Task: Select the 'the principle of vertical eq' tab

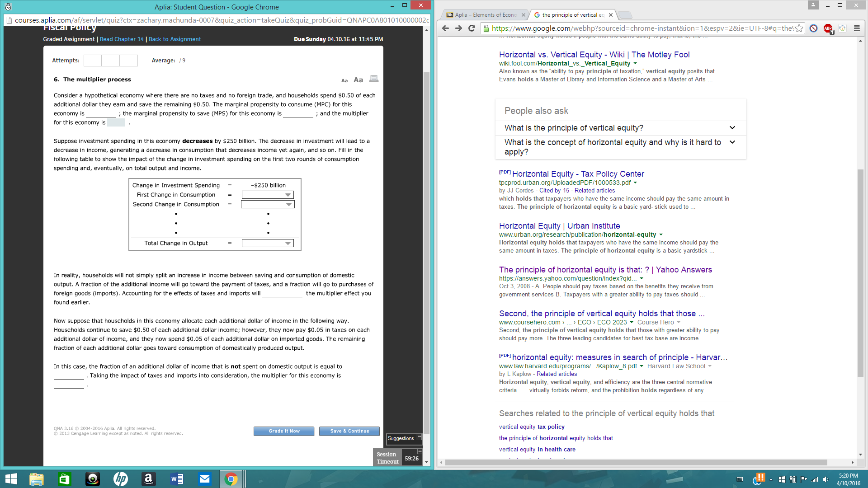Action: (x=572, y=15)
